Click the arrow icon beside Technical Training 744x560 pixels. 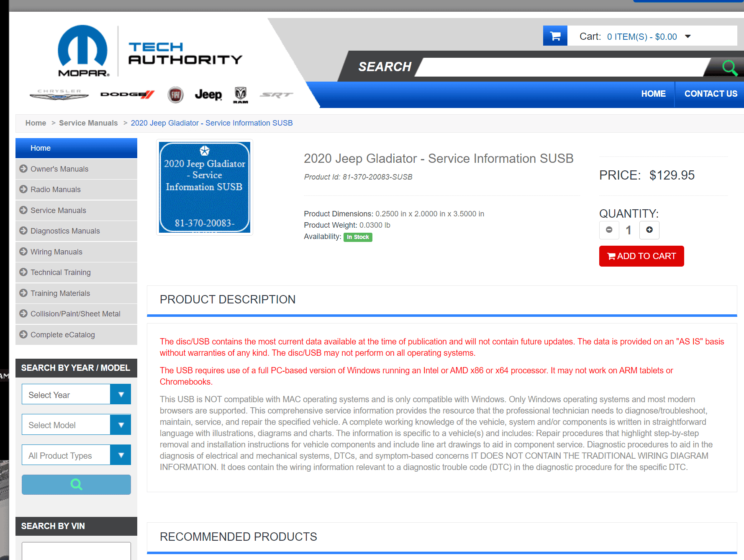pyautogui.click(x=23, y=272)
